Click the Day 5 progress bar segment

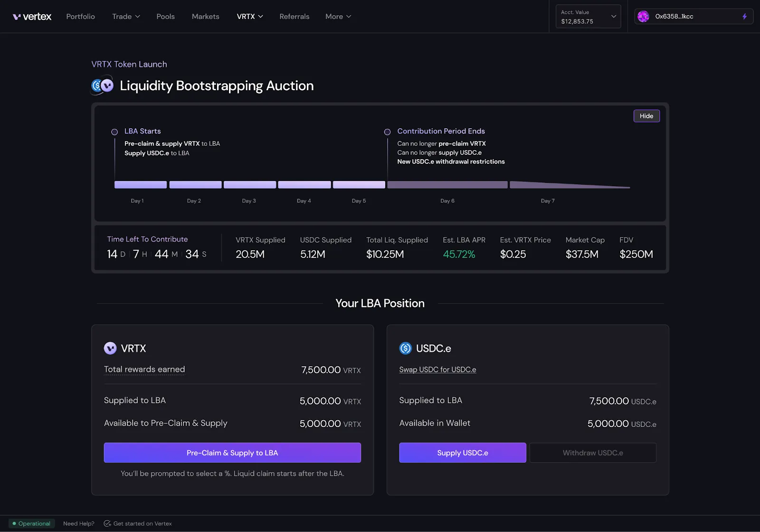pos(359,184)
